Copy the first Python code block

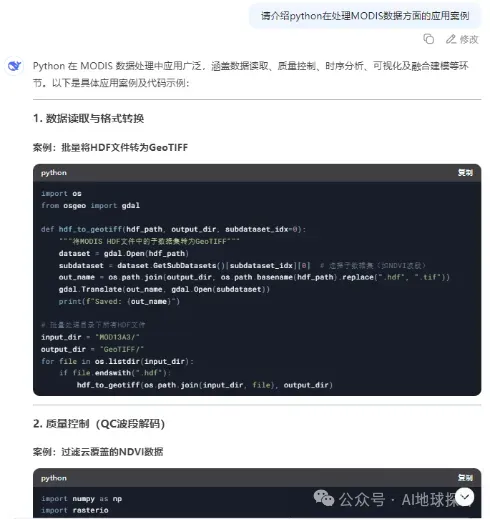point(465,173)
